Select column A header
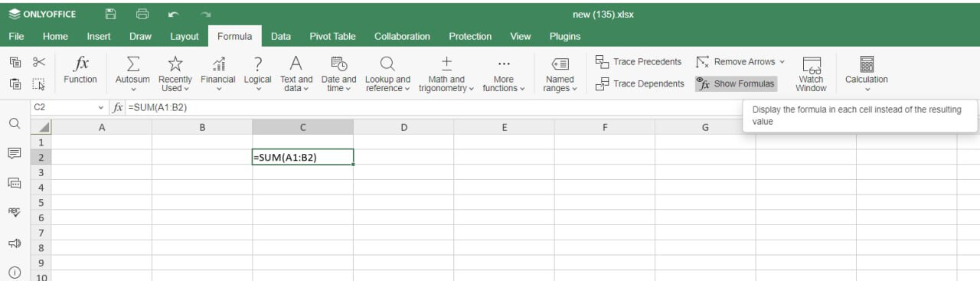Screen dimensions: 980x281 102,127
